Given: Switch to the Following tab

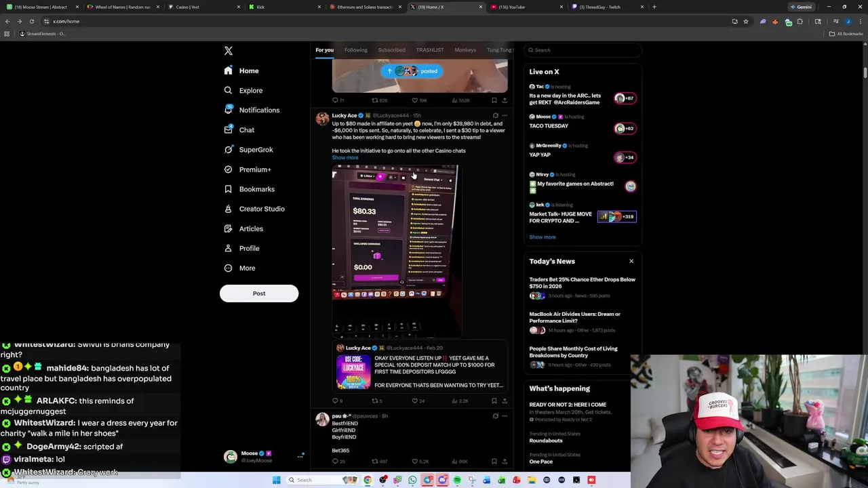Looking at the screenshot, I should [355, 50].
